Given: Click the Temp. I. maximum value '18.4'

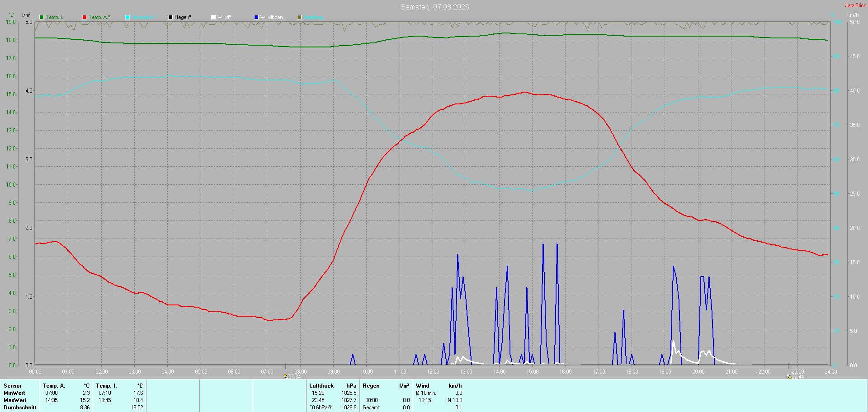Looking at the screenshot, I should click(138, 400).
